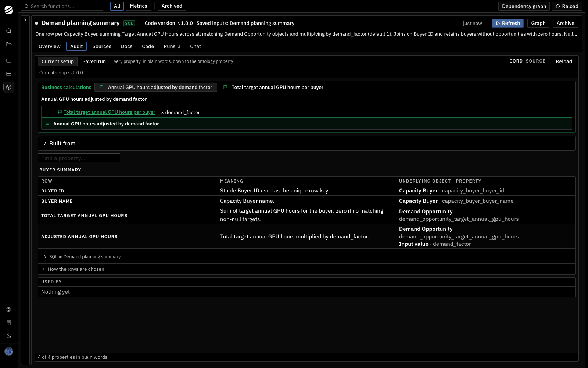588x368 pixels.
Task: Click the top-right Reload button
Action: pos(567,6)
